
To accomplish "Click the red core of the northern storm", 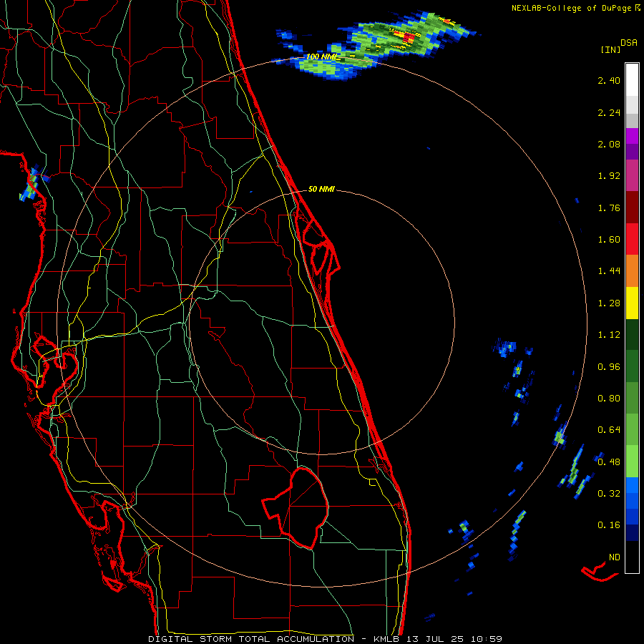I will coord(409,38).
